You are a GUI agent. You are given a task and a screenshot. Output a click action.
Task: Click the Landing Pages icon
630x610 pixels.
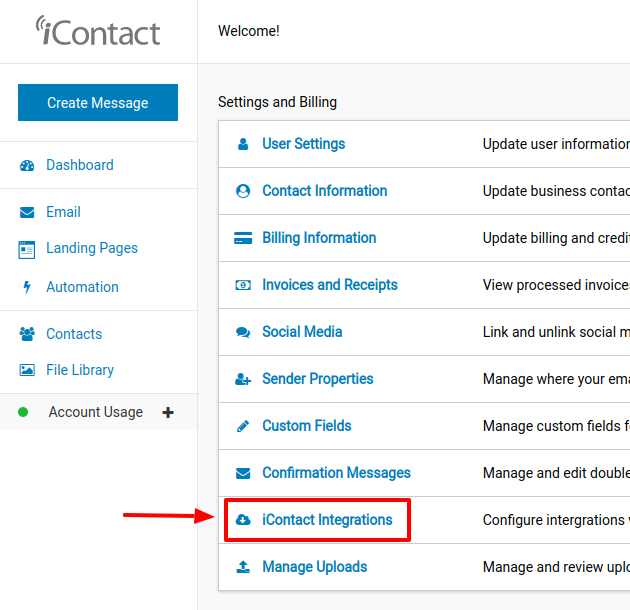click(x=27, y=250)
